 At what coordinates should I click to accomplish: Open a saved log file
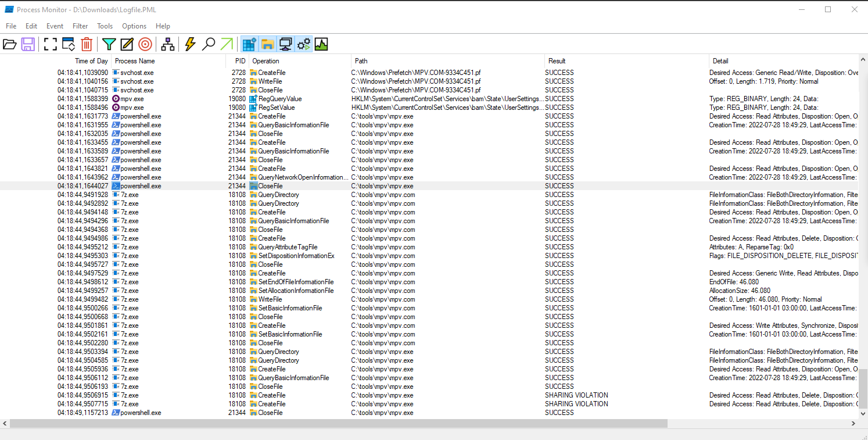pos(10,44)
